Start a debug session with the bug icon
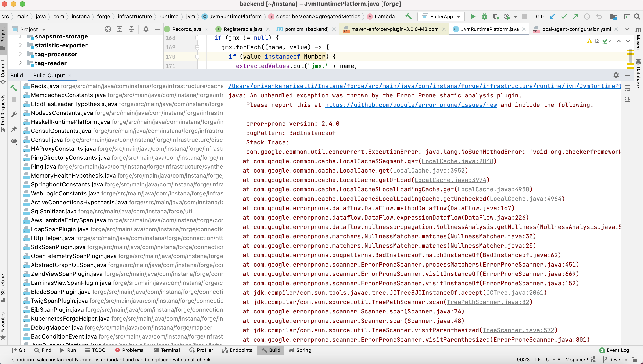 click(x=484, y=17)
